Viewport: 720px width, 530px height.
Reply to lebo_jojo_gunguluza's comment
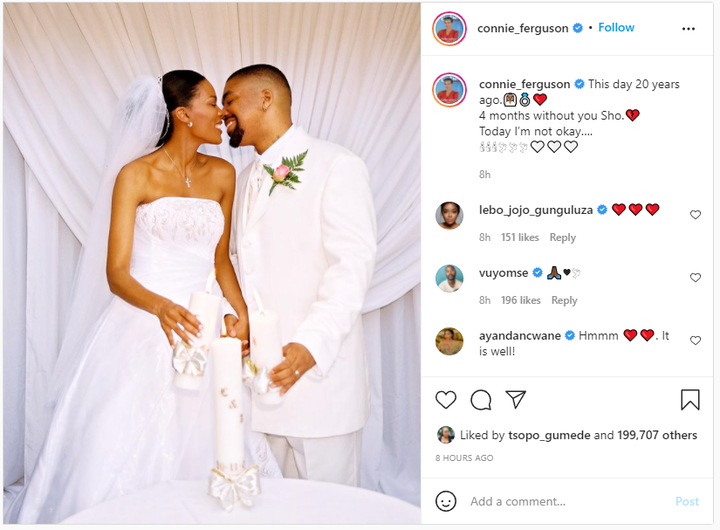562,237
